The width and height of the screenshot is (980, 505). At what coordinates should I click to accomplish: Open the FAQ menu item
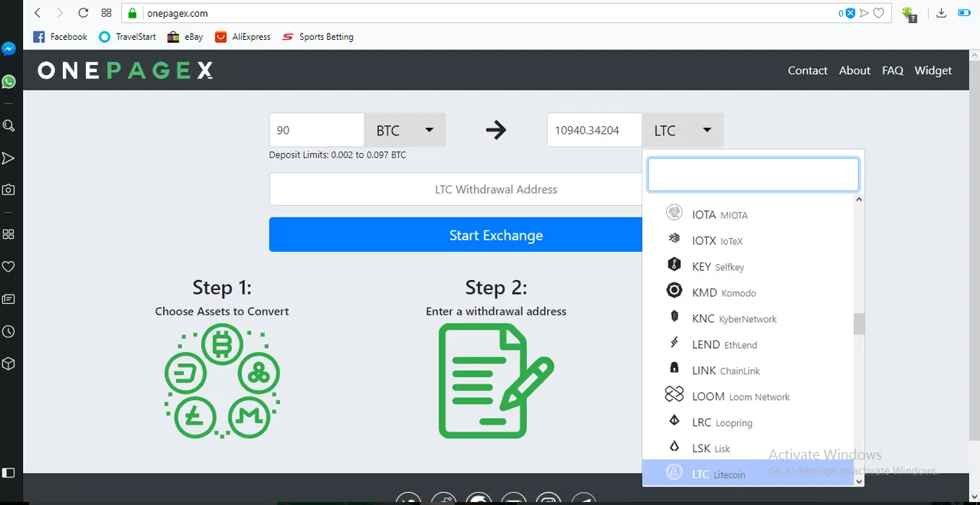click(x=893, y=70)
